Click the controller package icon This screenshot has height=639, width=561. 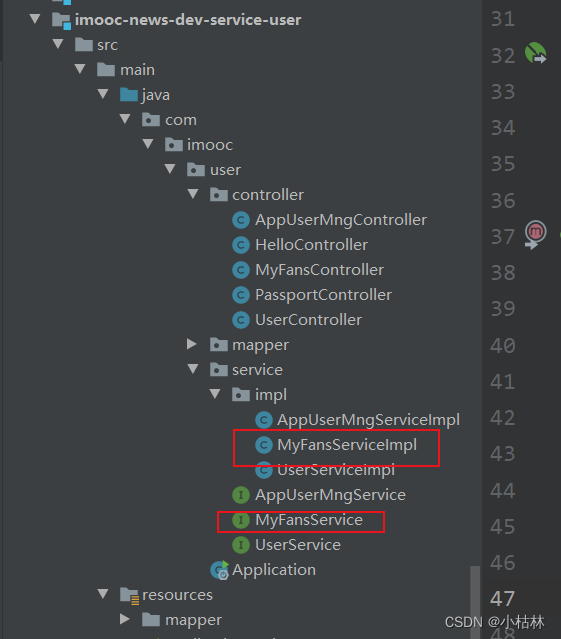point(219,194)
